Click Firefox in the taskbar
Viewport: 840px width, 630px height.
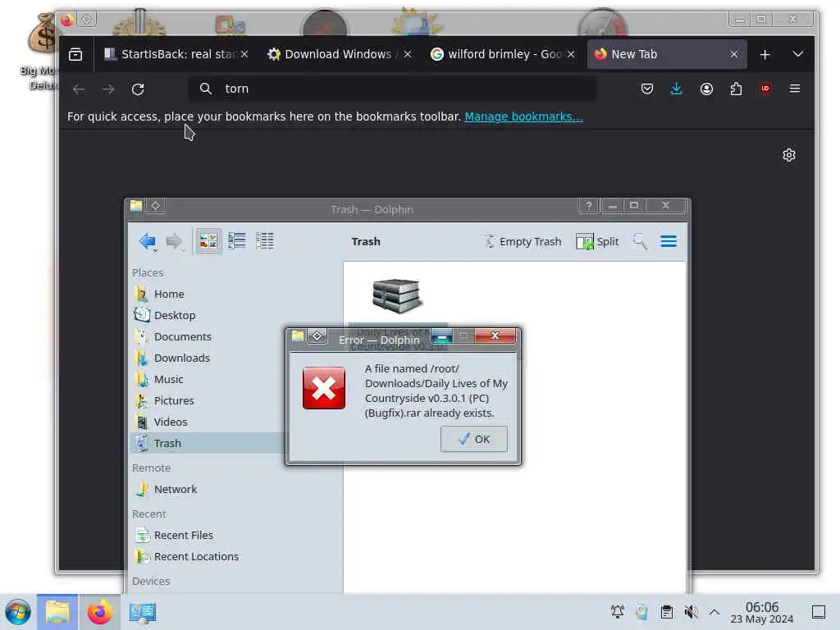[x=99, y=612]
